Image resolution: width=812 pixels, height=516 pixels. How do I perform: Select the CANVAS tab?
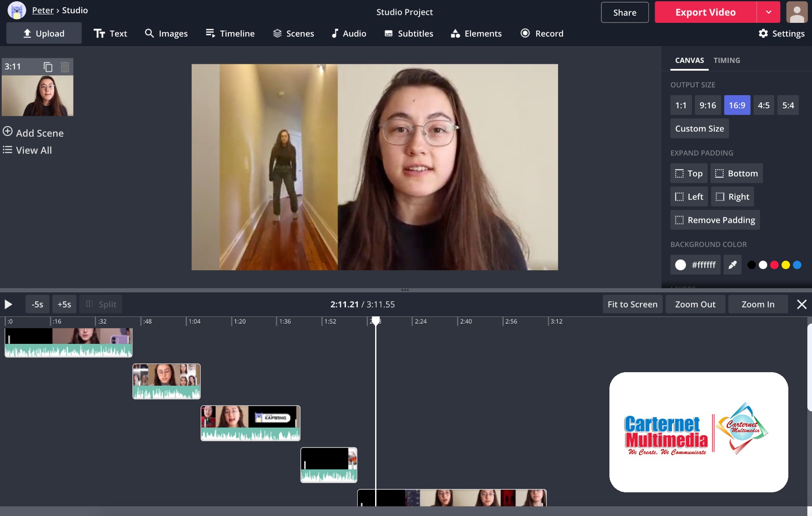(689, 60)
